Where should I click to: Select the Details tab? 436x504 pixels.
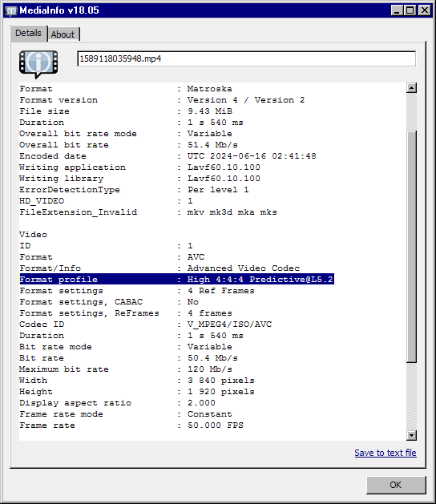28,33
